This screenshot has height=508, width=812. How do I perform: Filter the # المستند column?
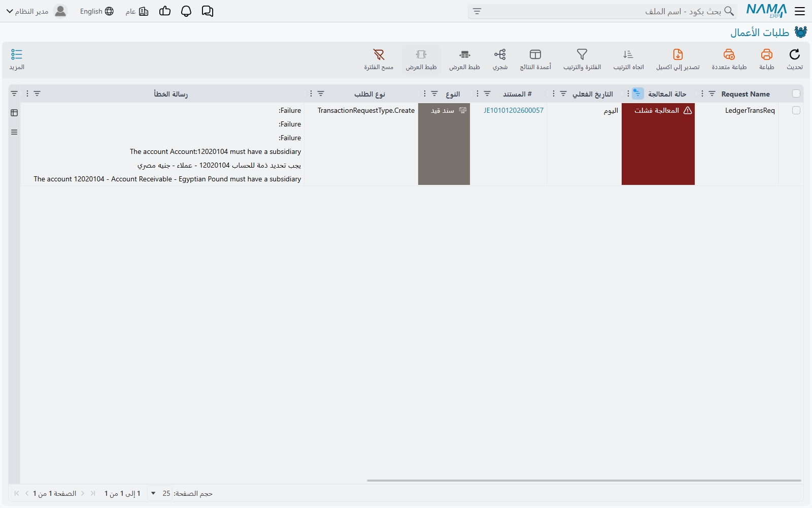487,93
